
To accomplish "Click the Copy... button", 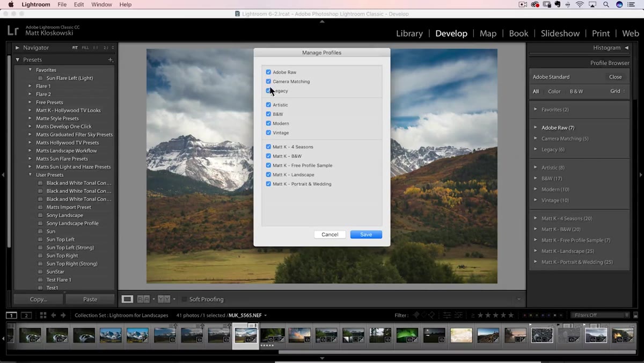I will [39, 299].
